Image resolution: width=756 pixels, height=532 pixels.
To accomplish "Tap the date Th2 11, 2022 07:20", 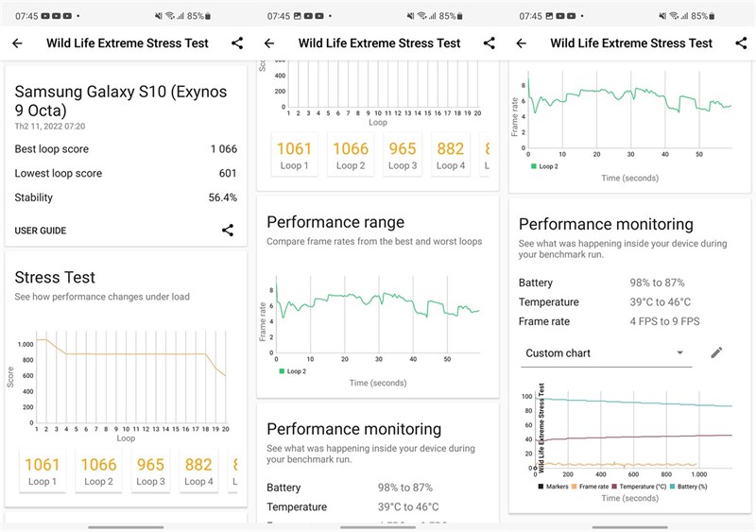I will (x=50, y=127).
